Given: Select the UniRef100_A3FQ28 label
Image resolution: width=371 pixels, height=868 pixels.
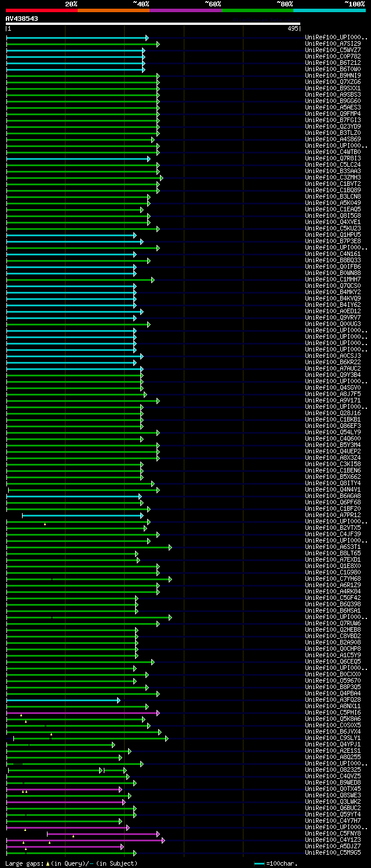Looking at the screenshot, I should (333, 699).
